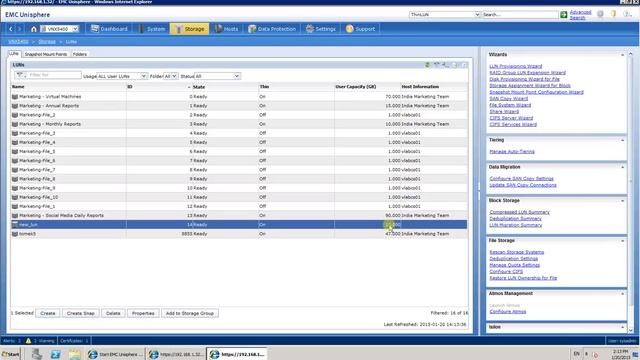Click the green search go arrow icon
The image size is (640, 360).
click(x=563, y=15)
